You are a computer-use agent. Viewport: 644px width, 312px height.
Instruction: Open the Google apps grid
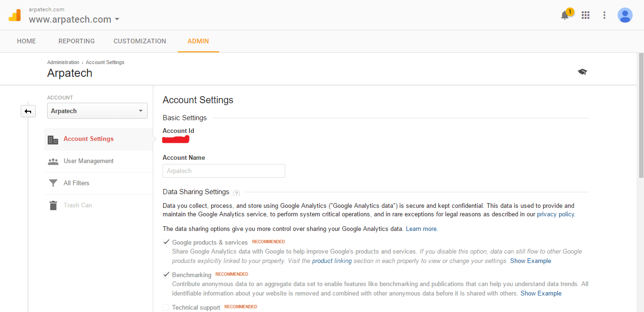click(586, 15)
